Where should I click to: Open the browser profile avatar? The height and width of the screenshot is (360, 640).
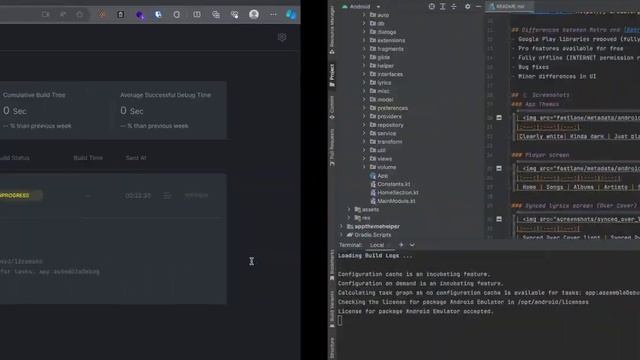coord(254,14)
